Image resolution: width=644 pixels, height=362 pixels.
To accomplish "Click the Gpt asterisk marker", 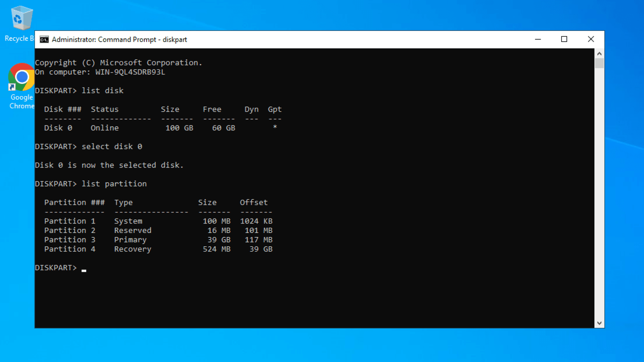I will (x=275, y=127).
